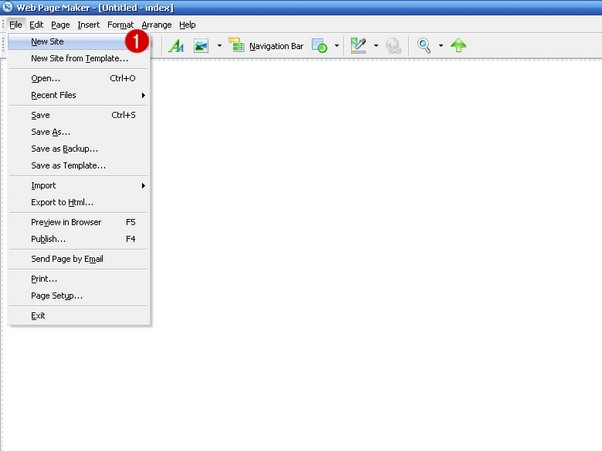Choose Exit menu entry
Screen dimensions: 602x451
click(x=79, y=316)
